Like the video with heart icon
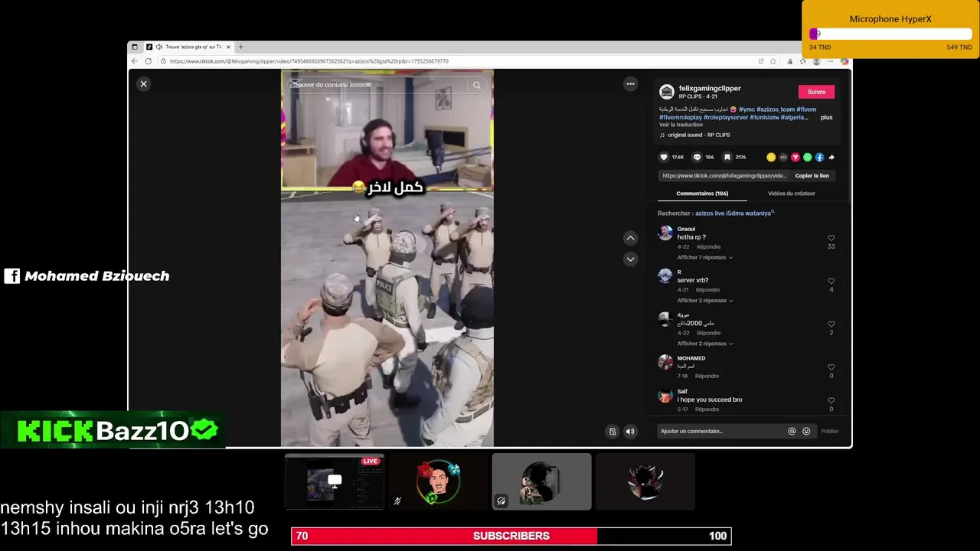Image resolution: width=980 pixels, height=551 pixels. [664, 157]
